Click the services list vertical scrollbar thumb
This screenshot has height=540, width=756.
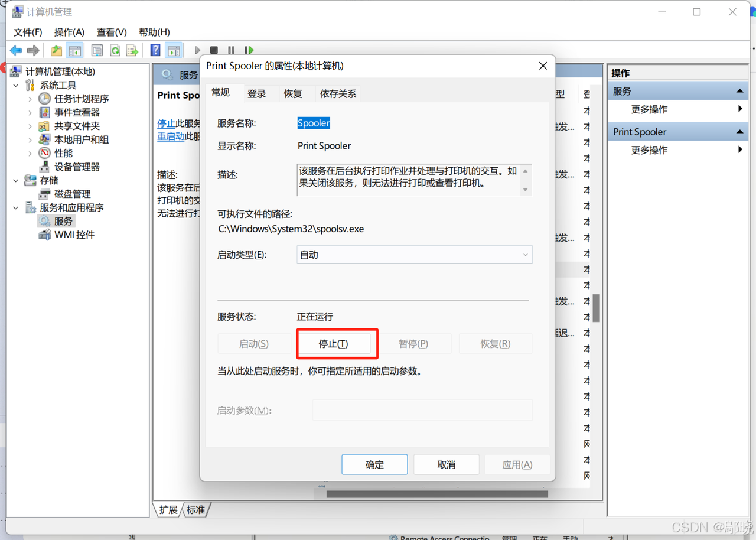tap(597, 308)
